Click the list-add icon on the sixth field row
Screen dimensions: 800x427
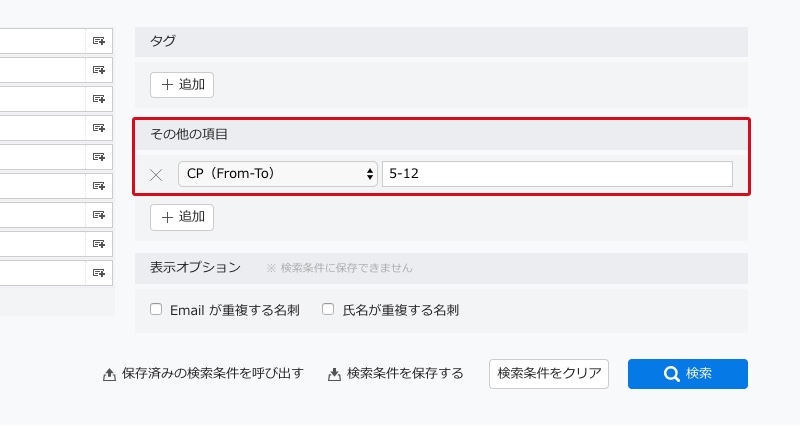tap(99, 186)
